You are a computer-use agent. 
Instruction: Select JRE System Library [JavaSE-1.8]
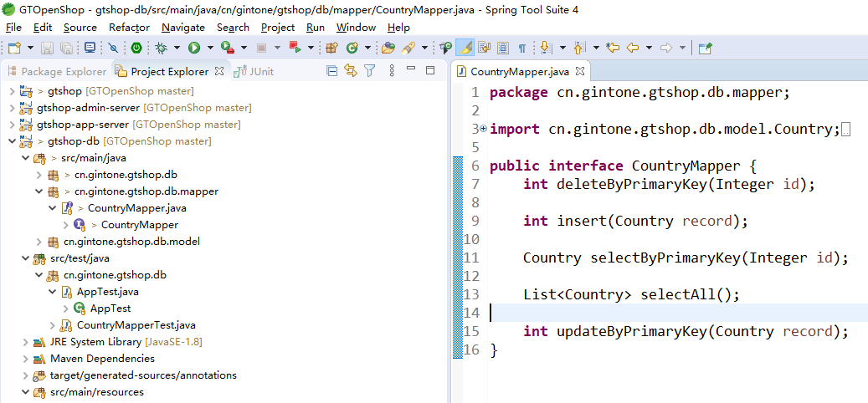126,342
